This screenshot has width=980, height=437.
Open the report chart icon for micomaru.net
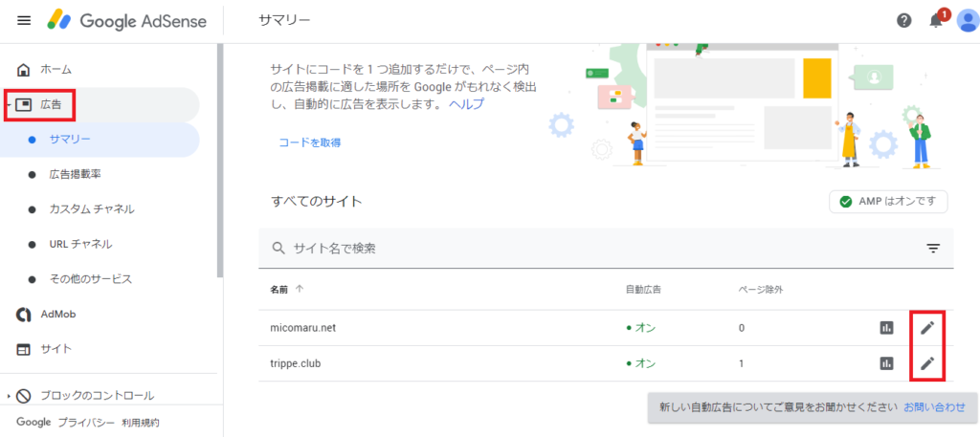pos(886,328)
